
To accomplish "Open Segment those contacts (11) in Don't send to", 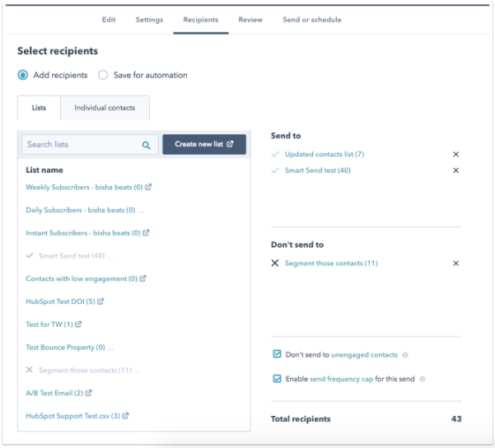I will point(331,264).
